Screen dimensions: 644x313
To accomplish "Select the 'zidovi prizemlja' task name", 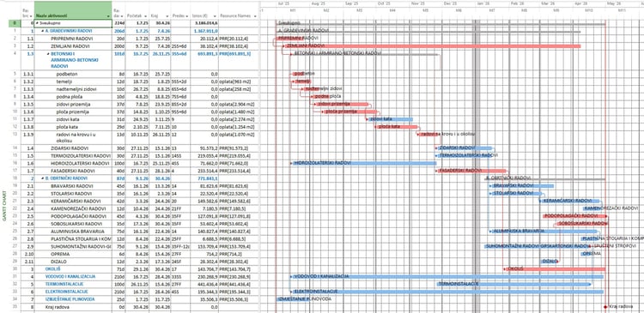I will coord(73,105).
